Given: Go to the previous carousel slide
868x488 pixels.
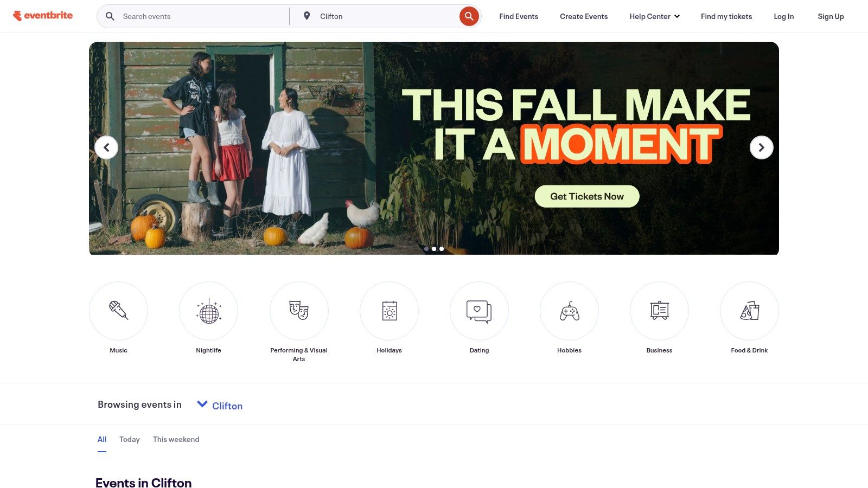Looking at the screenshot, I should click(106, 147).
